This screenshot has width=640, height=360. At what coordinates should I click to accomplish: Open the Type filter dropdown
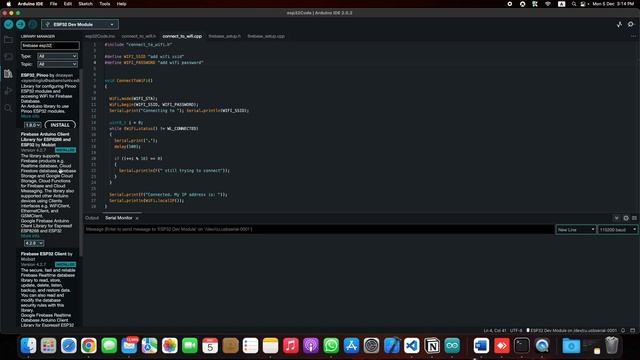57,56
